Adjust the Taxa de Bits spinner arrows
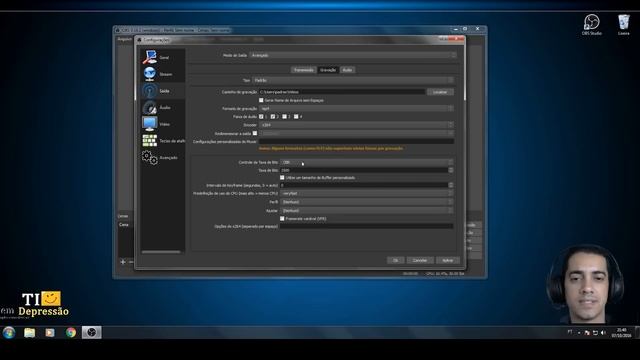Viewport: 640px width, 360px height. 451,170
